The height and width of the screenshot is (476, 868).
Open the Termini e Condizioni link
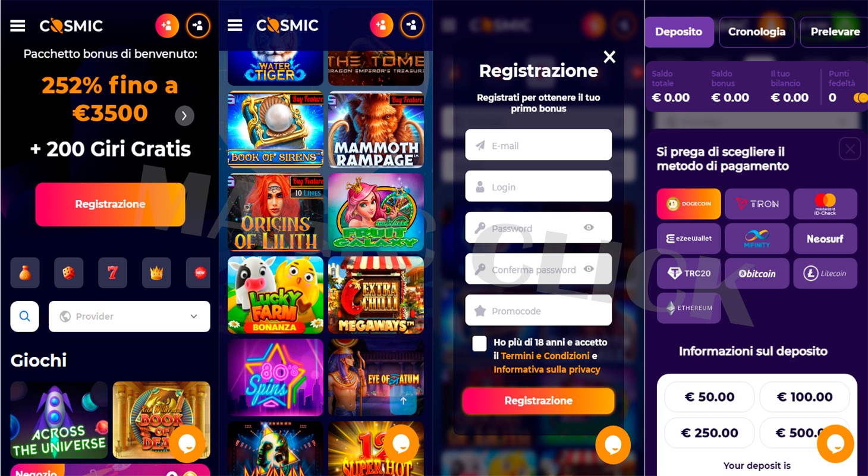click(545, 356)
